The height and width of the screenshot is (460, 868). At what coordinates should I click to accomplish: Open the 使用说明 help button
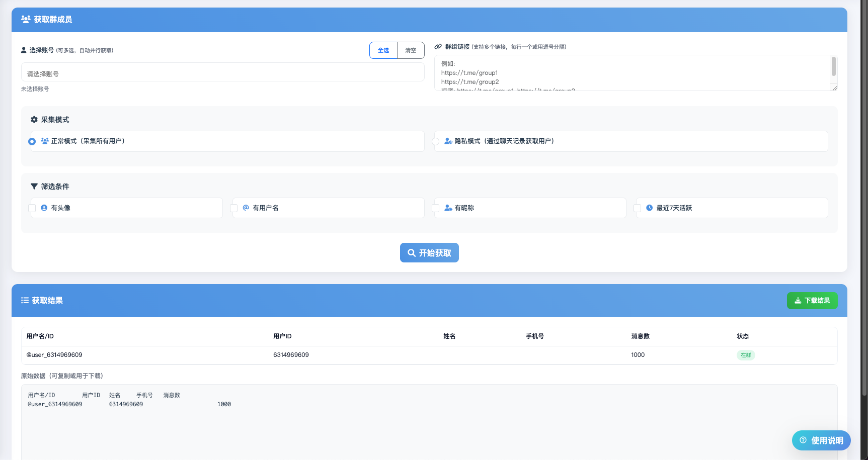[821, 440]
